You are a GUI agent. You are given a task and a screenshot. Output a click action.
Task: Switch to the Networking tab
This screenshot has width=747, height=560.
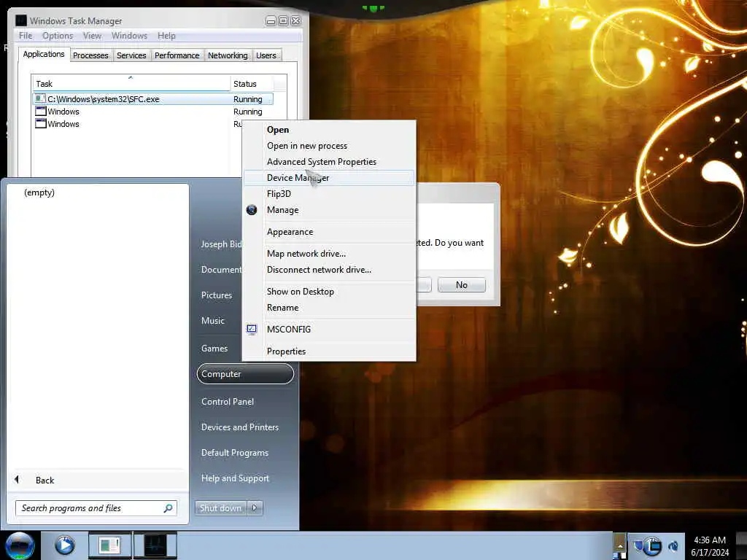228,55
